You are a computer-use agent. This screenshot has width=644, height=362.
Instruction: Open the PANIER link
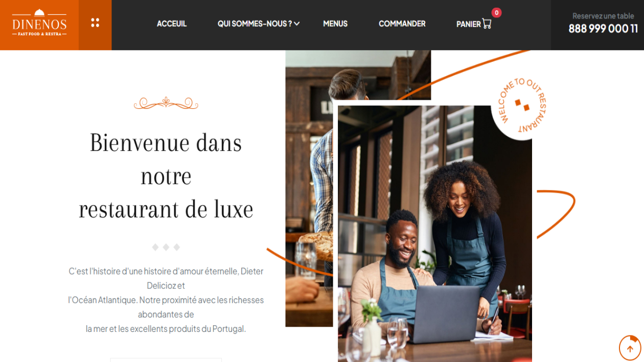click(x=469, y=24)
